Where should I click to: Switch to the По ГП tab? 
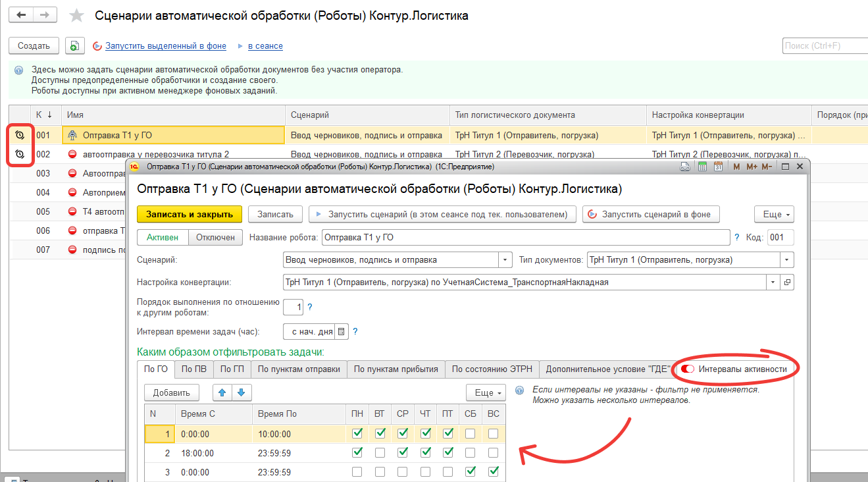click(232, 369)
